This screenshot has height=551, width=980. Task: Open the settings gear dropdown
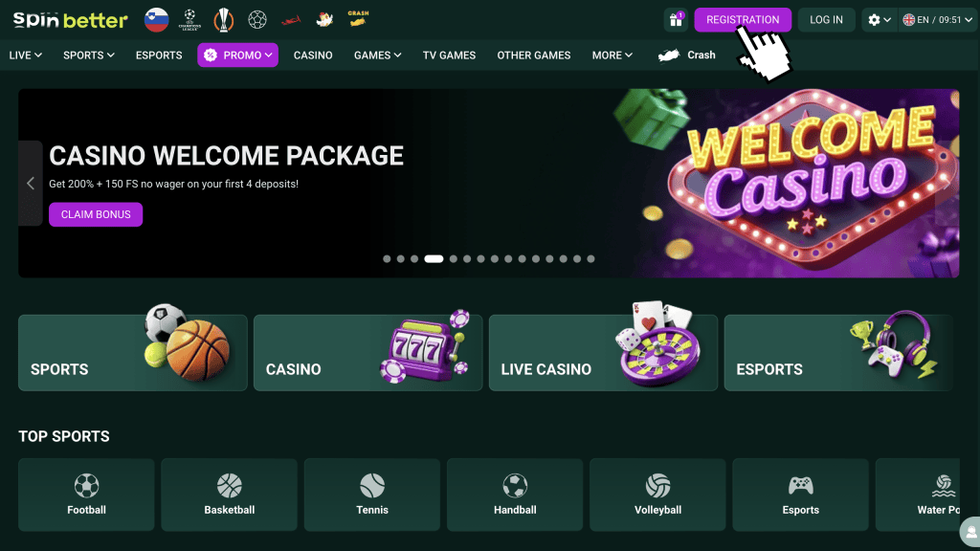(x=879, y=20)
